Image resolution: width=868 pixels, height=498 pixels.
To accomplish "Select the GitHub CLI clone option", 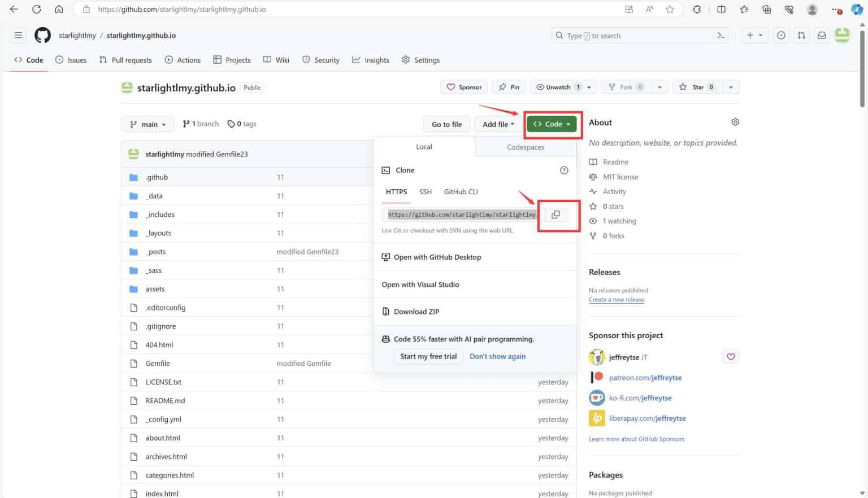I will [461, 192].
